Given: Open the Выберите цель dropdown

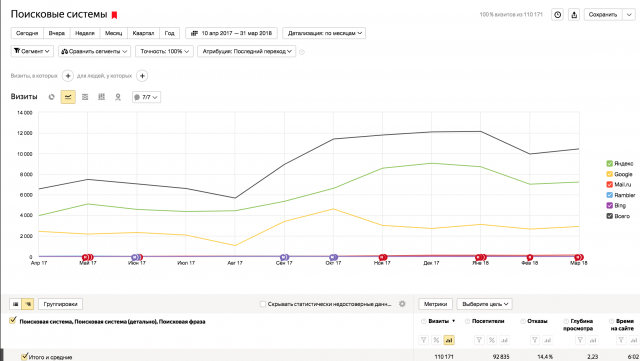Looking at the screenshot, I should point(484,304).
